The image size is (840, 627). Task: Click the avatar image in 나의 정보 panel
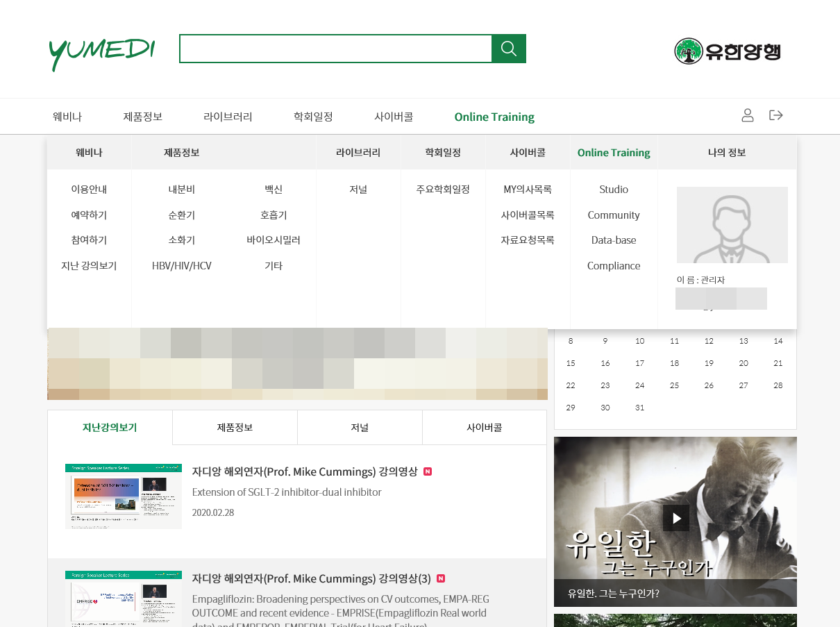pyautogui.click(x=732, y=224)
